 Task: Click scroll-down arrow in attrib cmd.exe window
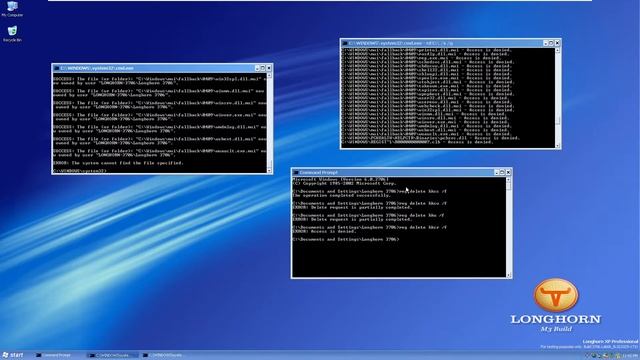coord(558,146)
